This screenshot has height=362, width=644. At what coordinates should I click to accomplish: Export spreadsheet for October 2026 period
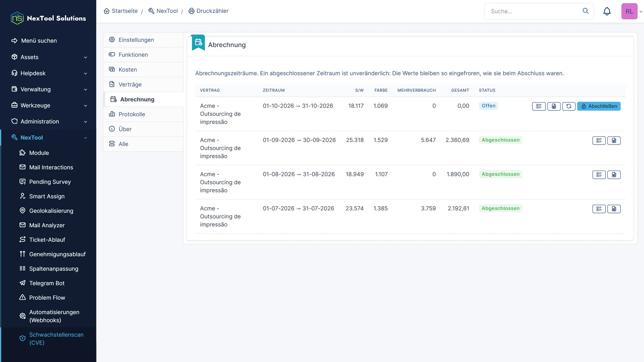click(554, 106)
